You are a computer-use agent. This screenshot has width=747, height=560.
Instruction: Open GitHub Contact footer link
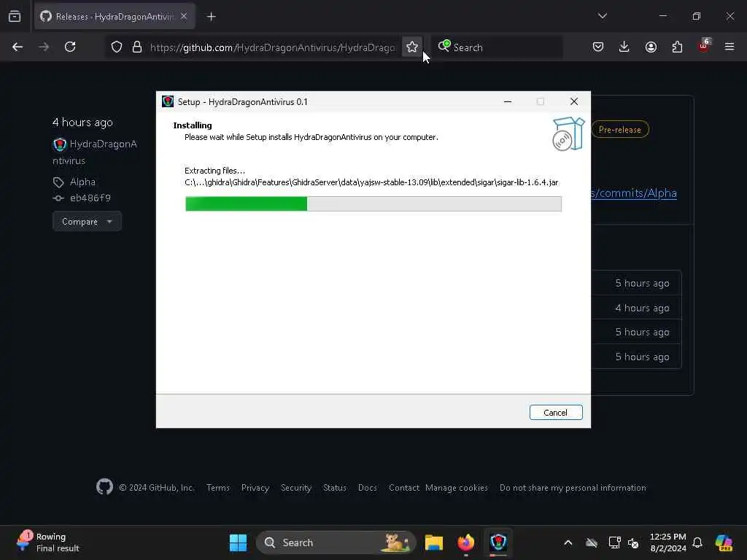404,488
